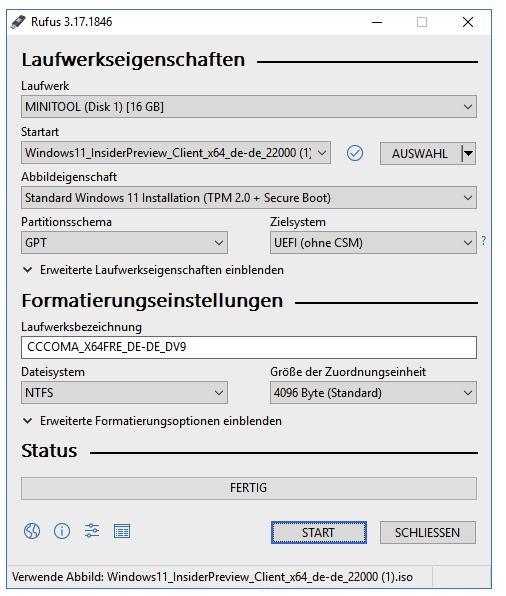The width and height of the screenshot is (506, 596).
Task: Open the Größe der Zuordnungseinheit dropdown
Action: tap(373, 393)
